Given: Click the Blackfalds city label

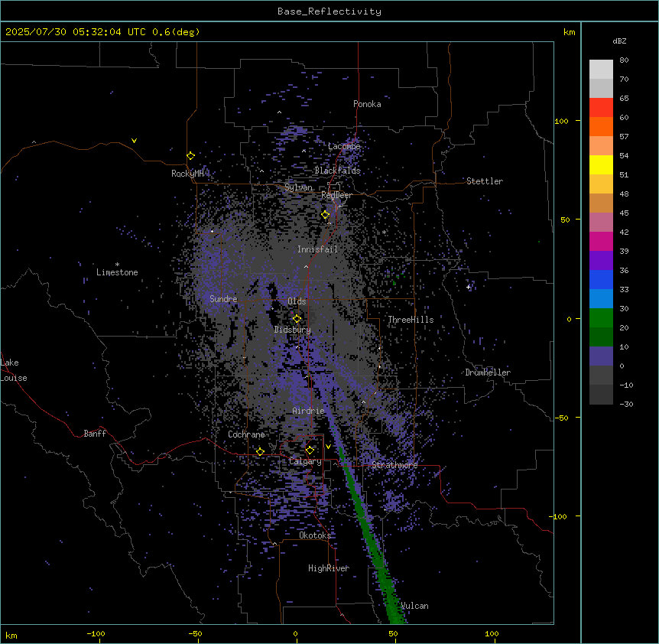Looking at the screenshot, I should click(337, 171).
